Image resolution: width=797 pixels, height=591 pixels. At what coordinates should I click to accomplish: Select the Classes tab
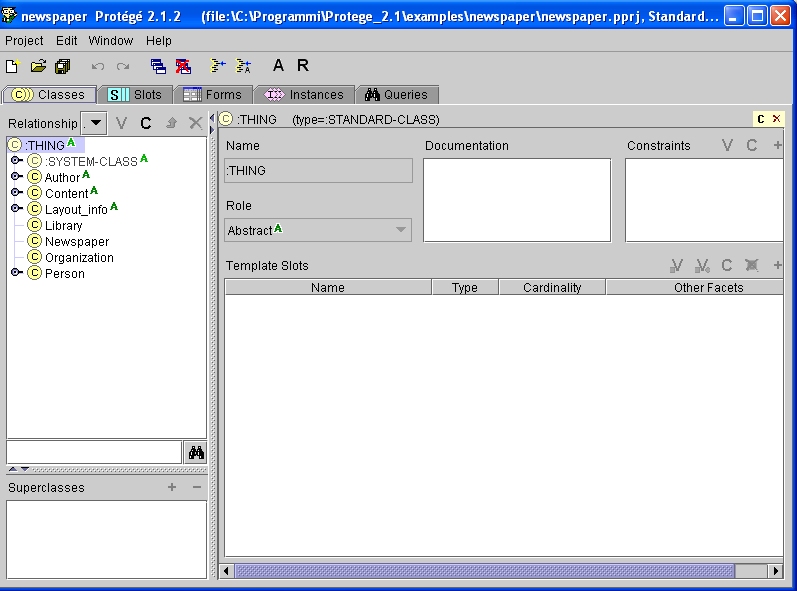[x=49, y=95]
